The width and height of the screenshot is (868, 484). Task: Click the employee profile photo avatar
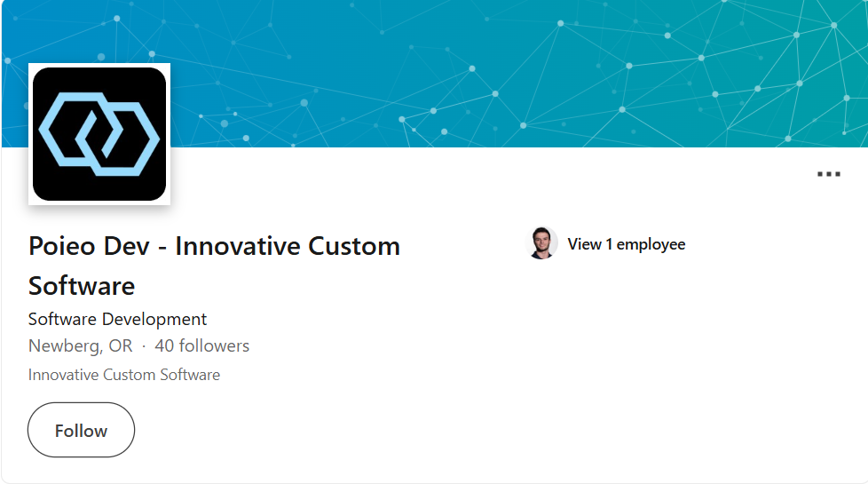click(x=541, y=243)
